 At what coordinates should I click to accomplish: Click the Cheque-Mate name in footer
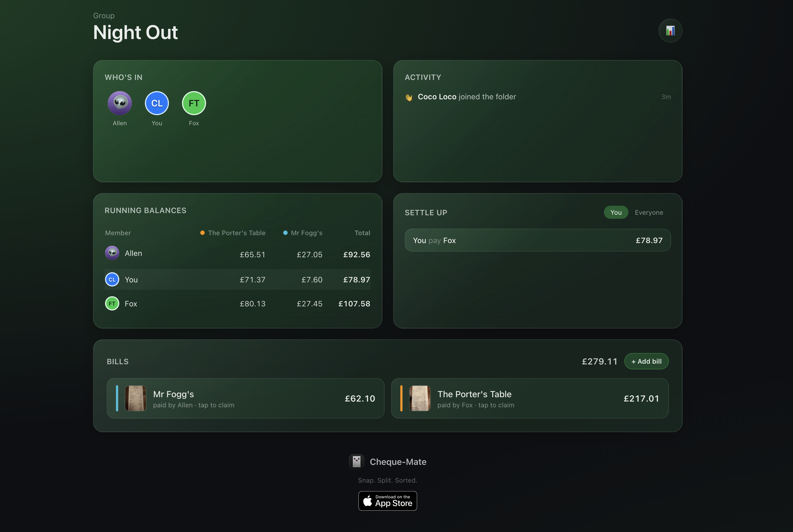click(398, 462)
